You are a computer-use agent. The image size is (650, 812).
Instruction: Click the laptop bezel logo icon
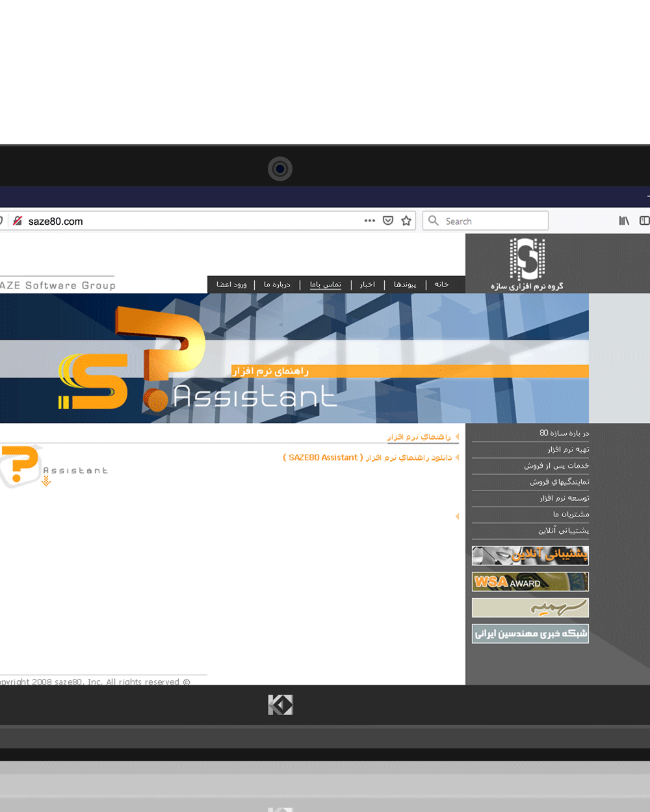click(280, 705)
